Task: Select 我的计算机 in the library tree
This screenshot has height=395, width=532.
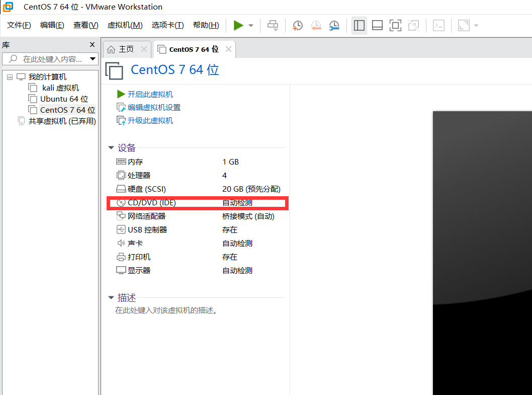Action: (x=47, y=77)
